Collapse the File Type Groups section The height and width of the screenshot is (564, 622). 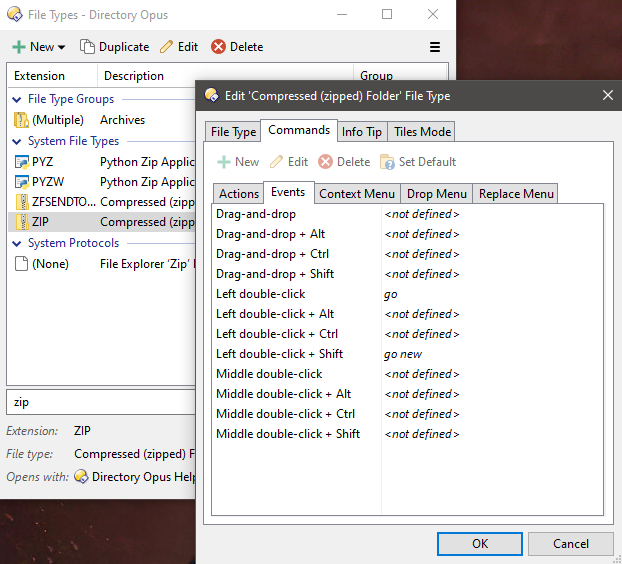[17, 99]
